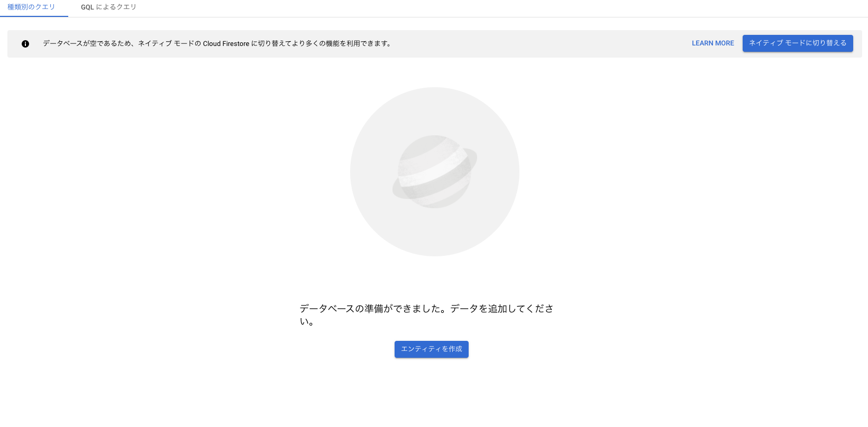Screen dimensions: 868x427
Task: Click the white highlight stripe across the planet
Action: point(435,170)
